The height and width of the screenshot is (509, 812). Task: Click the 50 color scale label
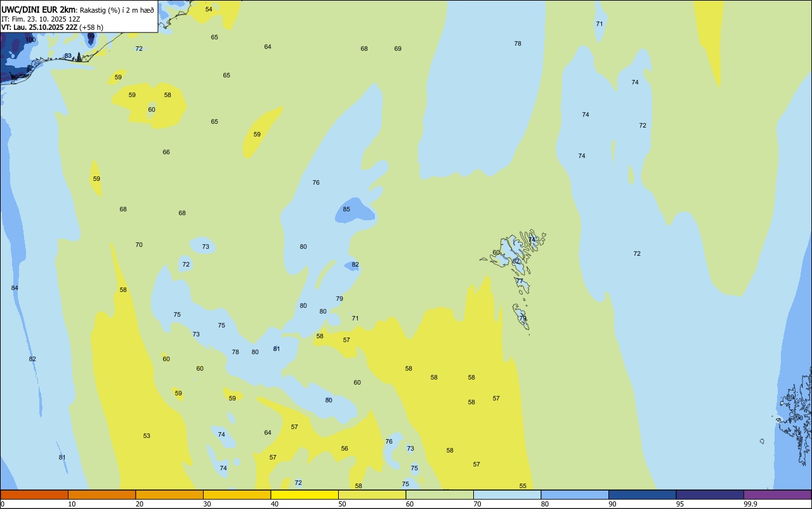coord(342,504)
